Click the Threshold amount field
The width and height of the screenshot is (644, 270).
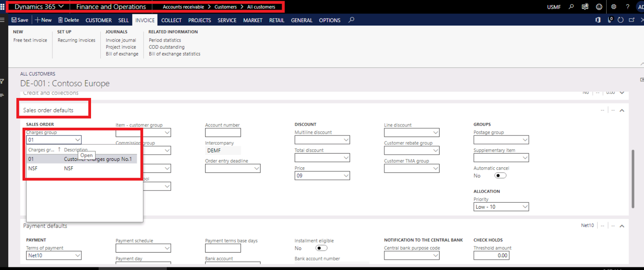click(491, 255)
